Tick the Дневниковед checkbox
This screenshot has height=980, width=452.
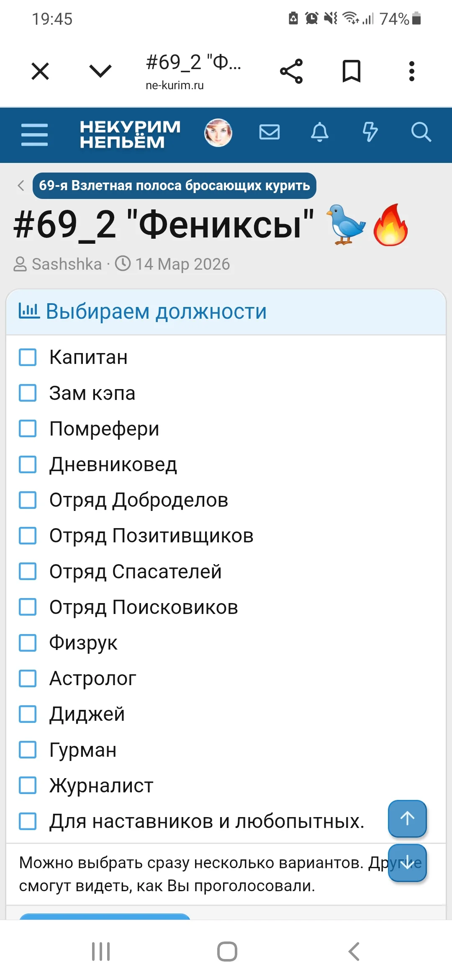tap(28, 464)
